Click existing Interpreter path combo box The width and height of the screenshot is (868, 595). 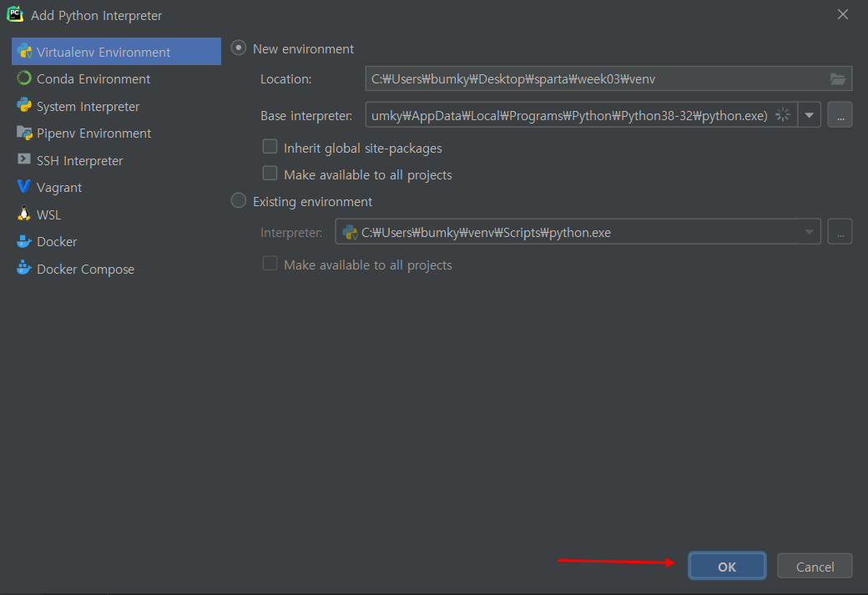tap(578, 231)
